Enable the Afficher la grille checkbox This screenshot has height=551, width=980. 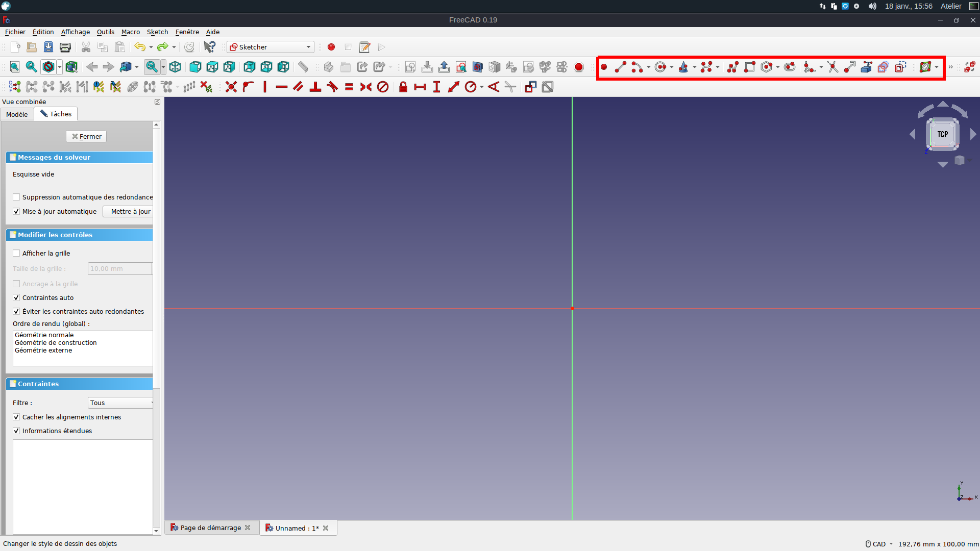pyautogui.click(x=16, y=253)
